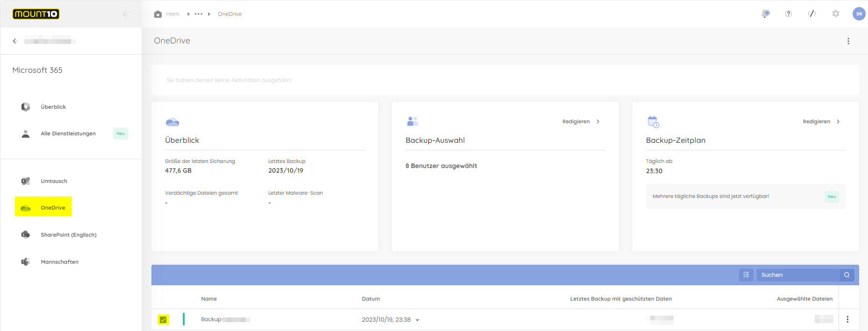Open the developer code icon
Screen dimensions: 868x331
(x=812, y=14)
